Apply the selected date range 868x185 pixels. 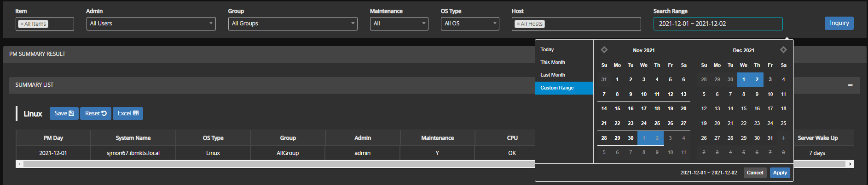(x=780, y=173)
